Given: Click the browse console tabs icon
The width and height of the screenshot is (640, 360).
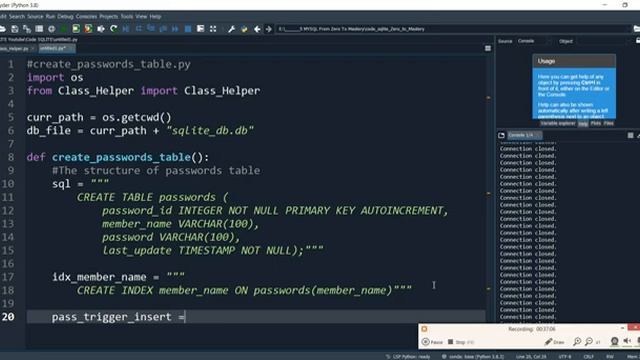Looking at the screenshot, I should click(501, 135).
